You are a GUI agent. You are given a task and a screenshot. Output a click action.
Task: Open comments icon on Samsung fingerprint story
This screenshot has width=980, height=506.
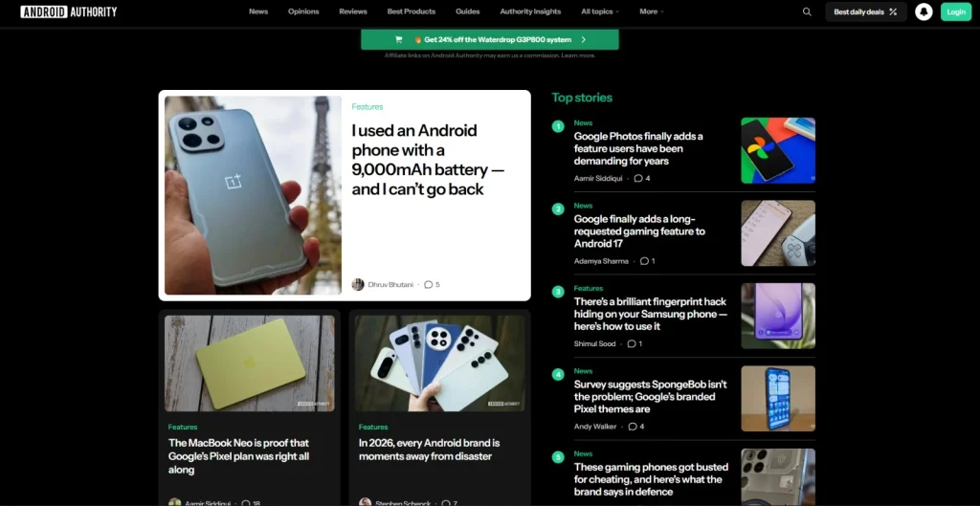click(632, 344)
